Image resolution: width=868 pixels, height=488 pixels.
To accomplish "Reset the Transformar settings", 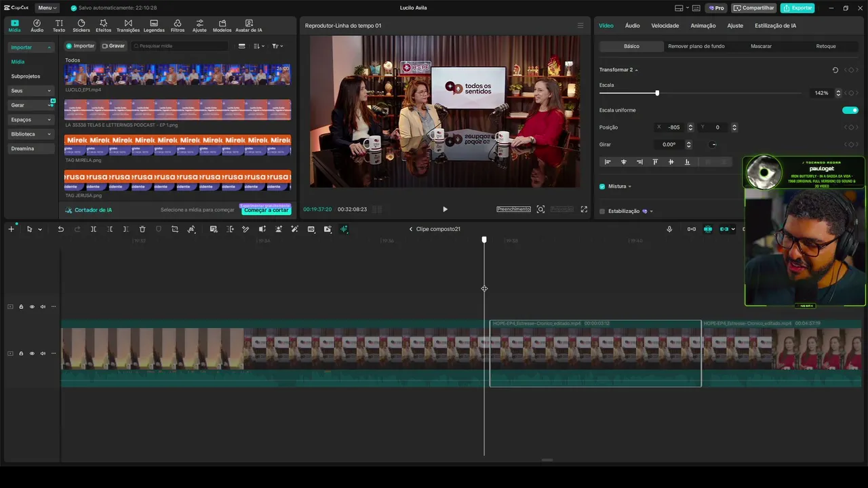I will pos(835,70).
